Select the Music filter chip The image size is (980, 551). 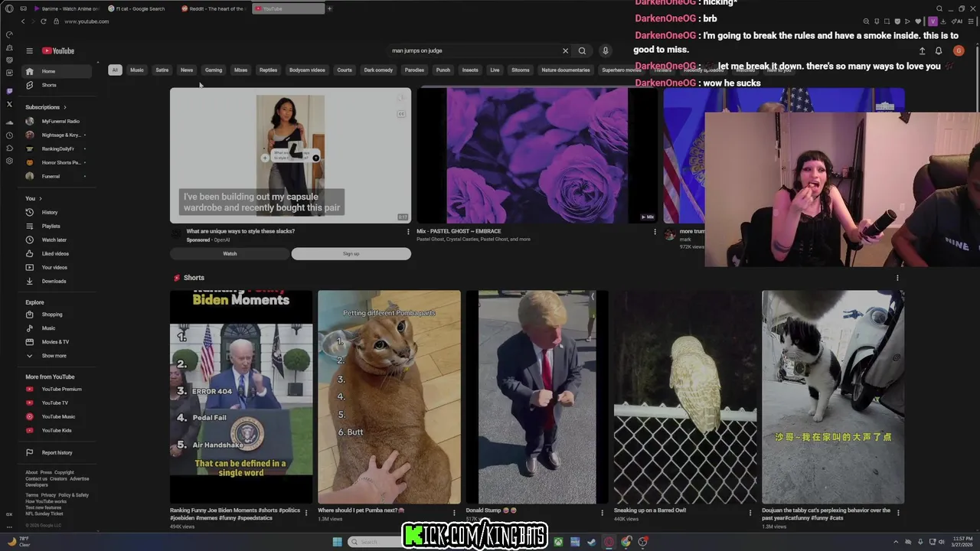137,70
